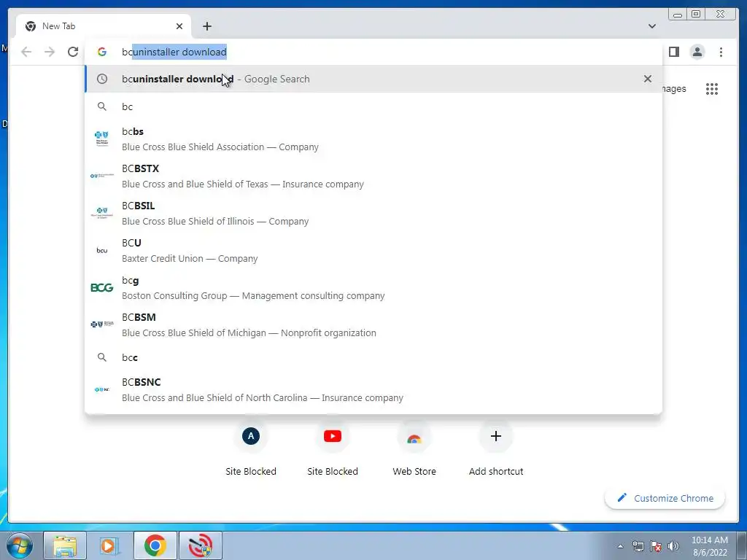Click the Chrome taskbar icon
Viewport: 747px width, 560px height.
tap(155, 545)
